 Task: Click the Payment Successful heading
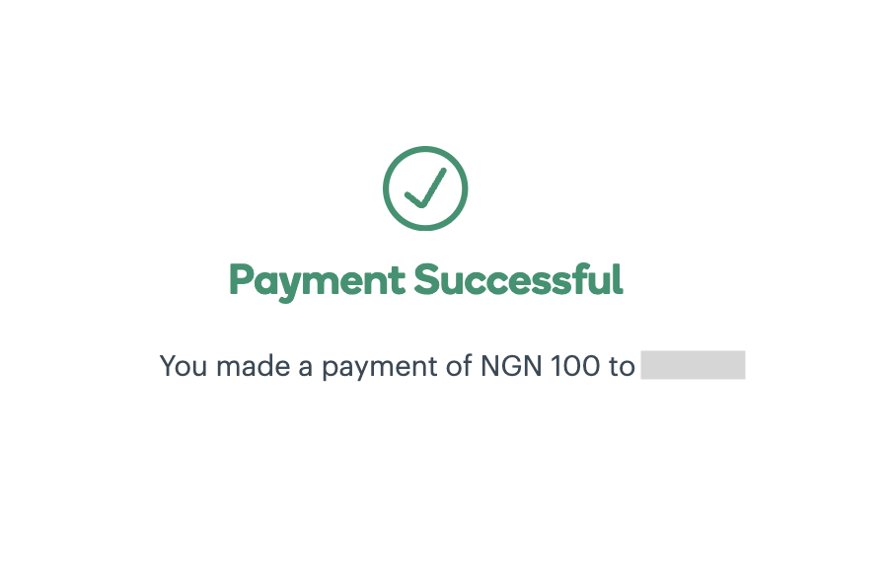coord(425,280)
